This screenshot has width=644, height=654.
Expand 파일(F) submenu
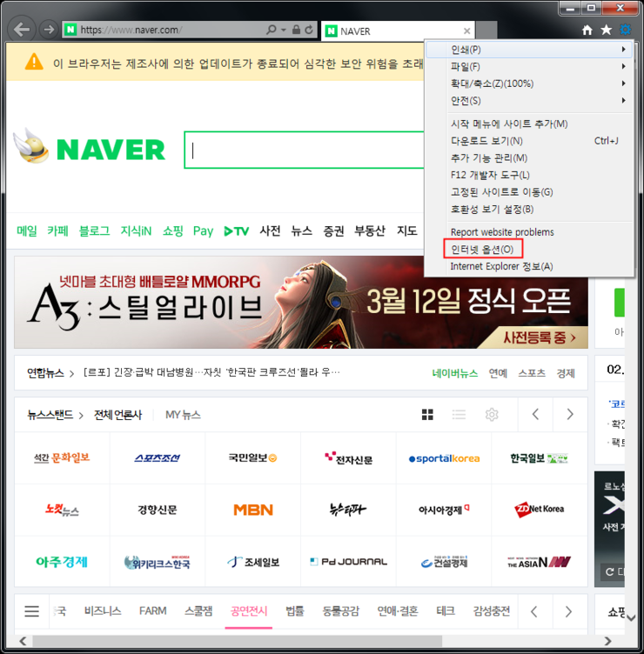coord(529,67)
